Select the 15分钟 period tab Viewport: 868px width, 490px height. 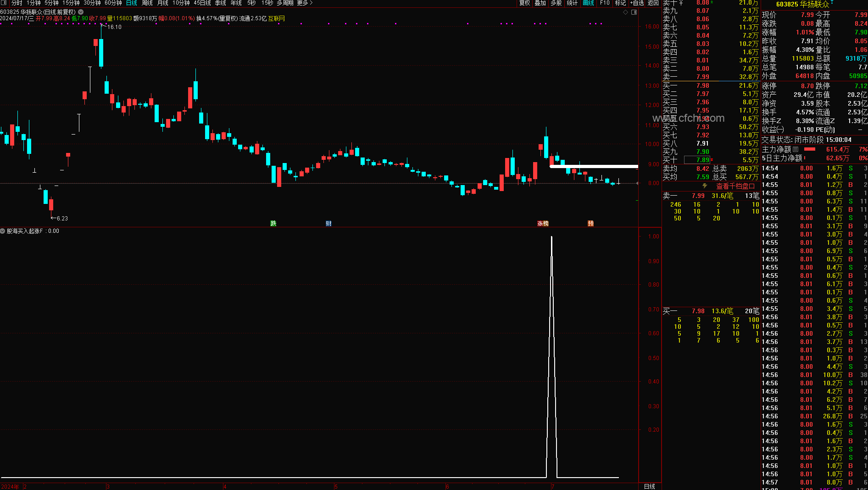[71, 3]
